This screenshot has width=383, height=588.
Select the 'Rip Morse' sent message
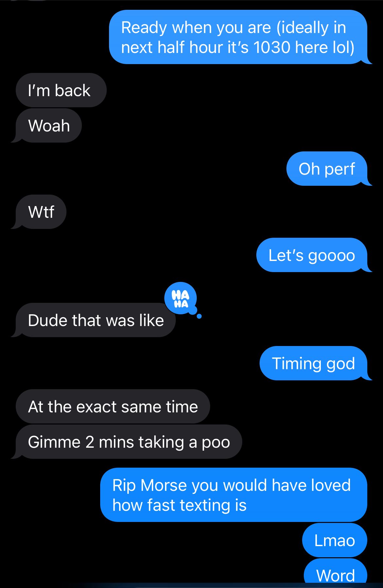[x=234, y=495]
